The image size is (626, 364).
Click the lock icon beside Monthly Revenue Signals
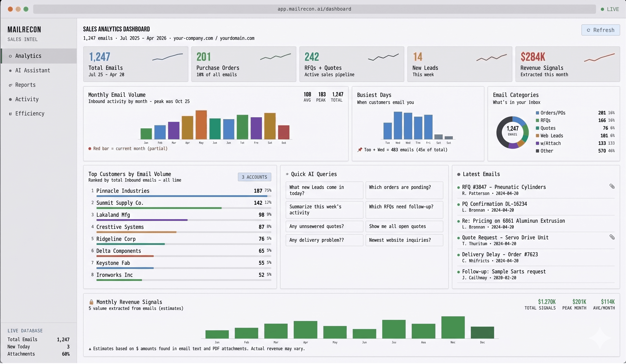pos(91,302)
